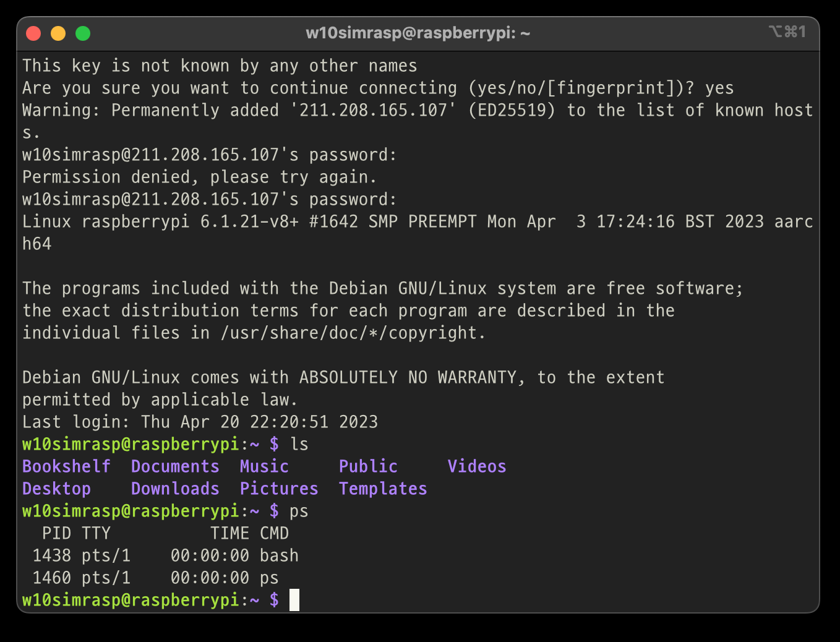This screenshot has width=840, height=642.
Task: Click the Pictures directory name
Action: coord(279,489)
